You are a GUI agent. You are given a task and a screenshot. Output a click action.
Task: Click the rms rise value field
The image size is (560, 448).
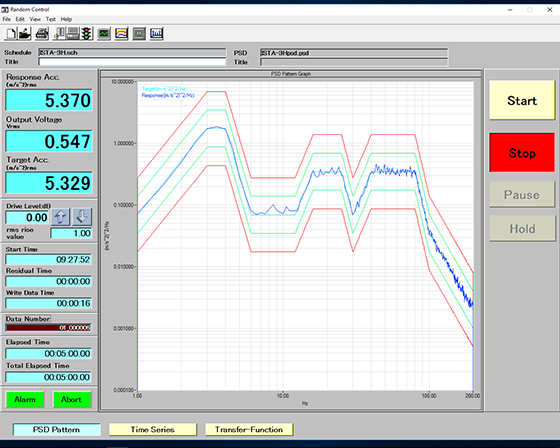pos(71,233)
